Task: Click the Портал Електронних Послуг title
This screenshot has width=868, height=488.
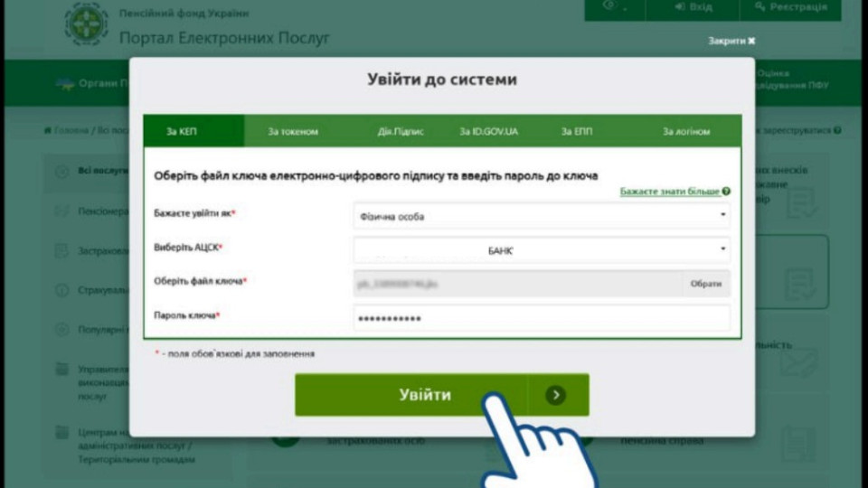Action: [x=224, y=38]
